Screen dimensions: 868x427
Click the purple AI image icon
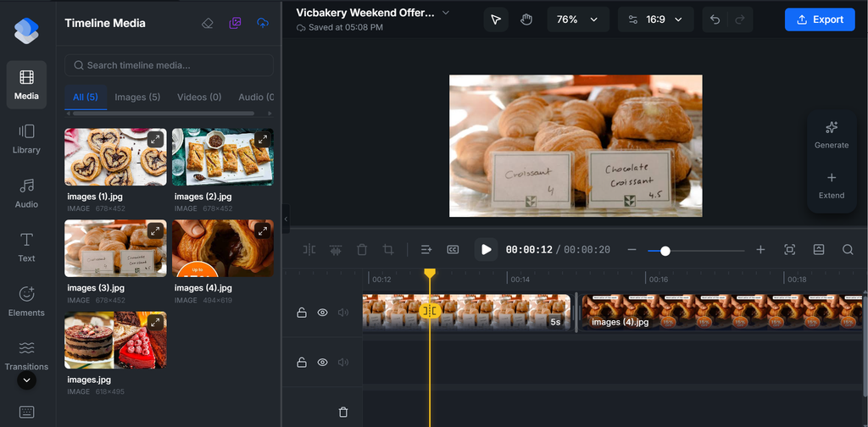236,23
